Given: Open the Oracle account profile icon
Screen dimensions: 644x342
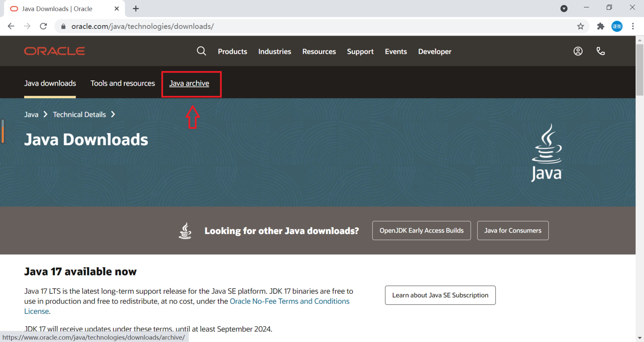Looking at the screenshot, I should coord(578,51).
